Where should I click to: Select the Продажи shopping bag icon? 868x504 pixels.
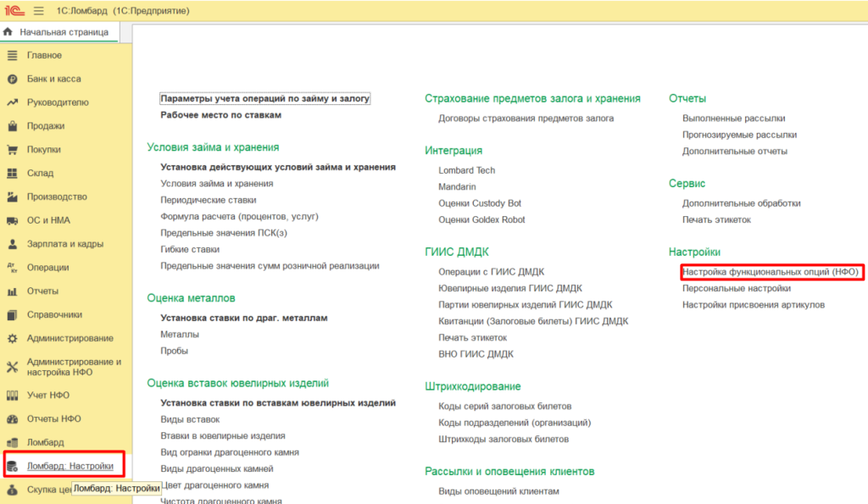click(12, 126)
